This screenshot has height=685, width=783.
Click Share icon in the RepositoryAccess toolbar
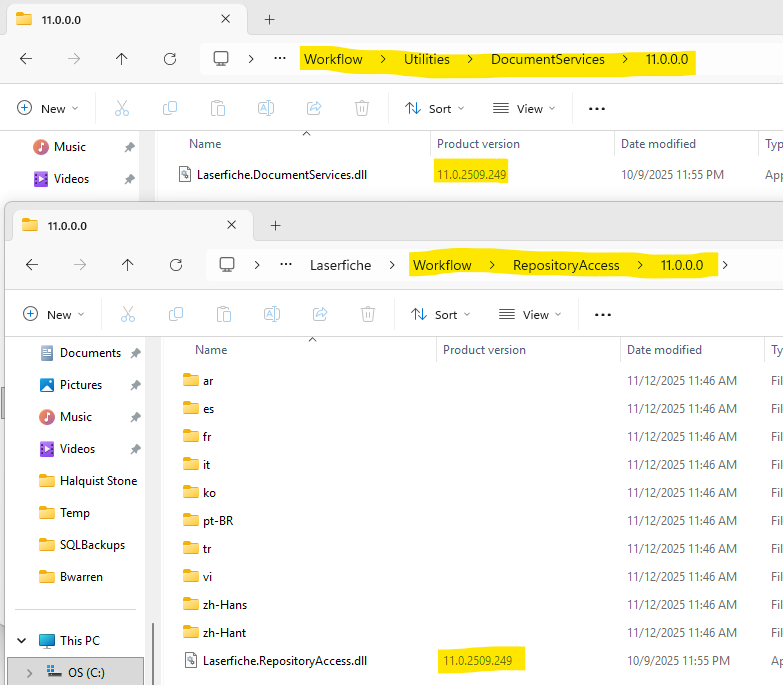(320, 314)
